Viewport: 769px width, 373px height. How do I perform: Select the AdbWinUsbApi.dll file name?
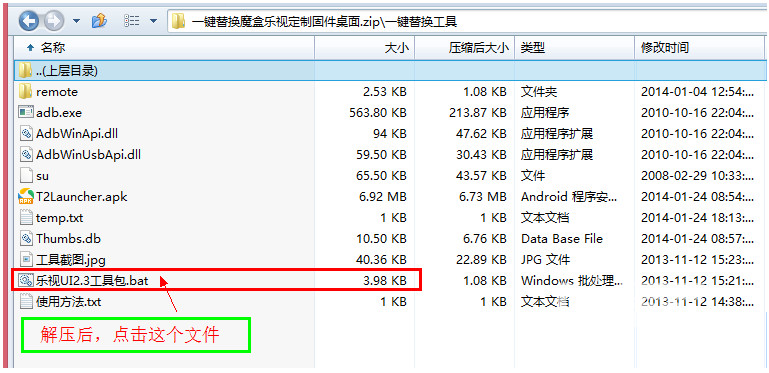tap(88, 155)
